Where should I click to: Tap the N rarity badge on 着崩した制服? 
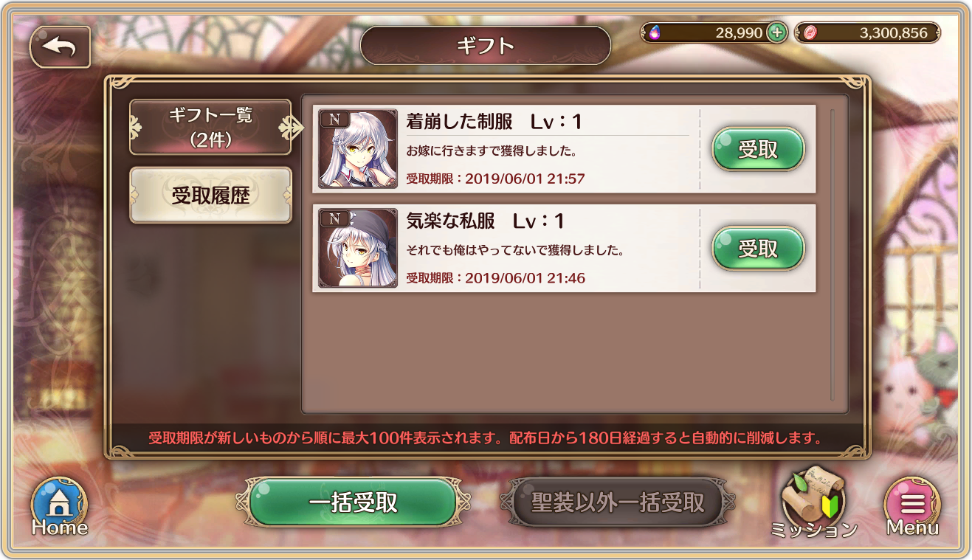pyautogui.click(x=334, y=118)
